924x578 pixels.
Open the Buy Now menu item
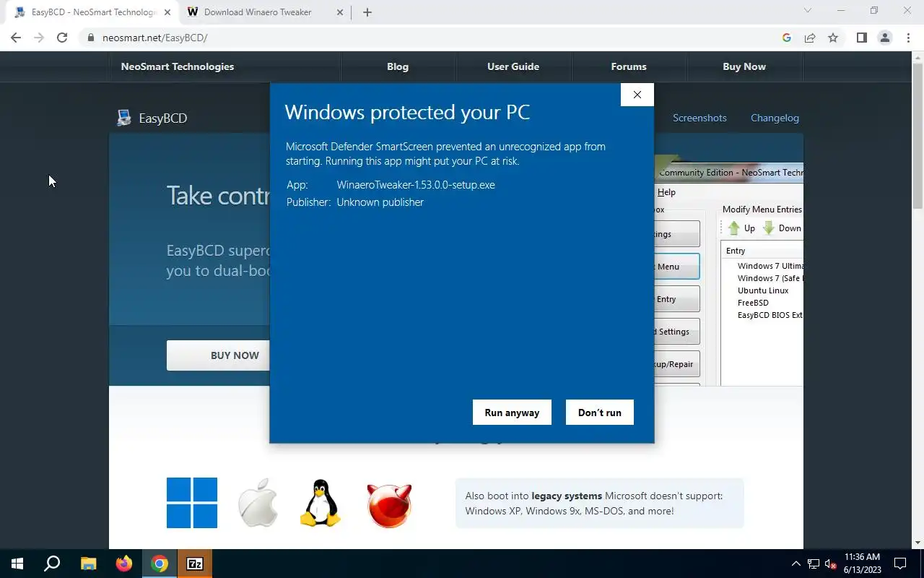[744, 66]
